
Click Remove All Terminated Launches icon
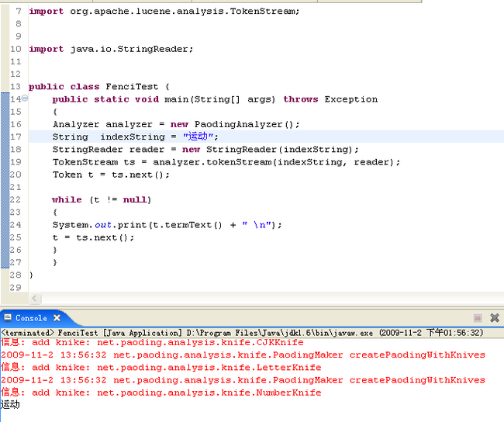(x=495, y=318)
